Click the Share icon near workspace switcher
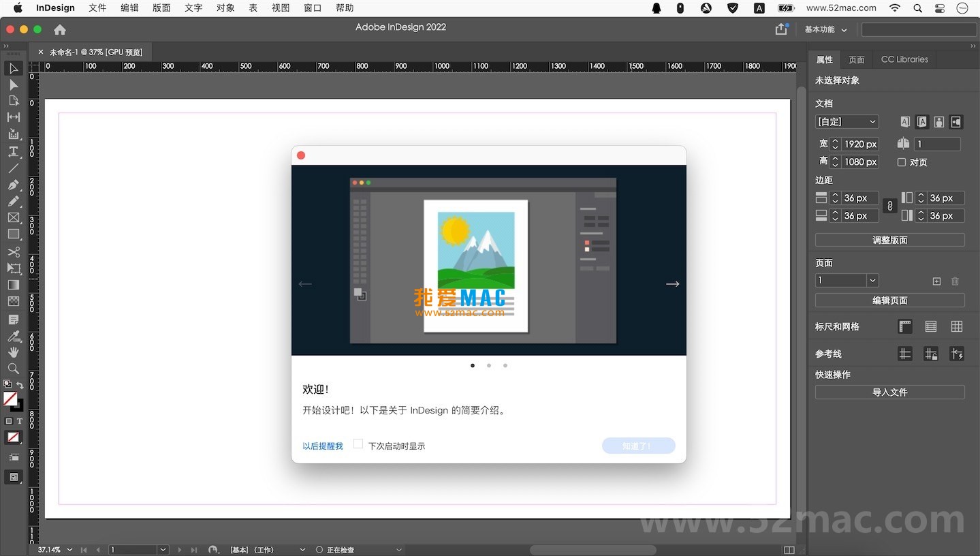The height and width of the screenshot is (556, 980). tap(781, 29)
